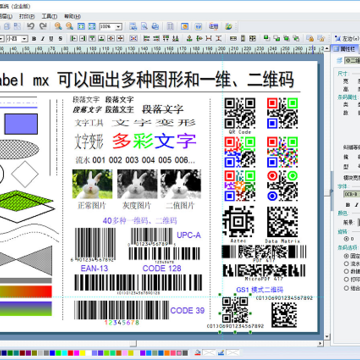Click the vertical scrollbar down arrow
This screenshot has height=360, width=360.
pyautogui.click(x=327, y=337)
